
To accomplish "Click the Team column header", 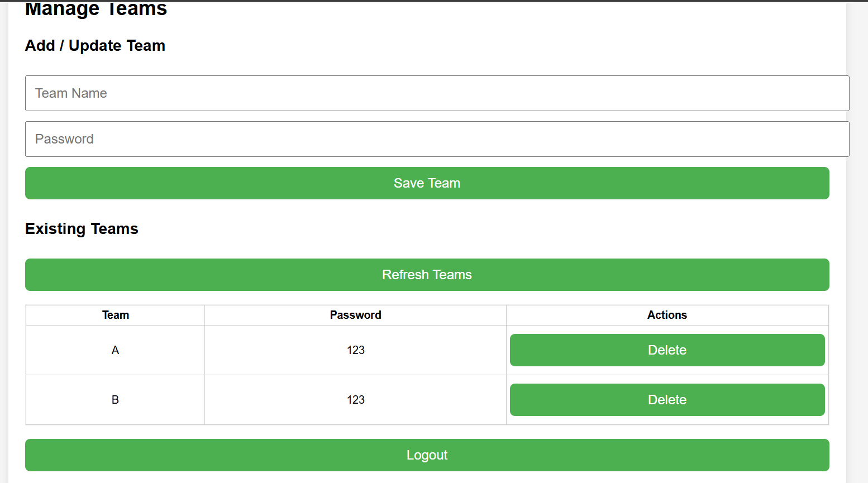I will pos(116,315).
